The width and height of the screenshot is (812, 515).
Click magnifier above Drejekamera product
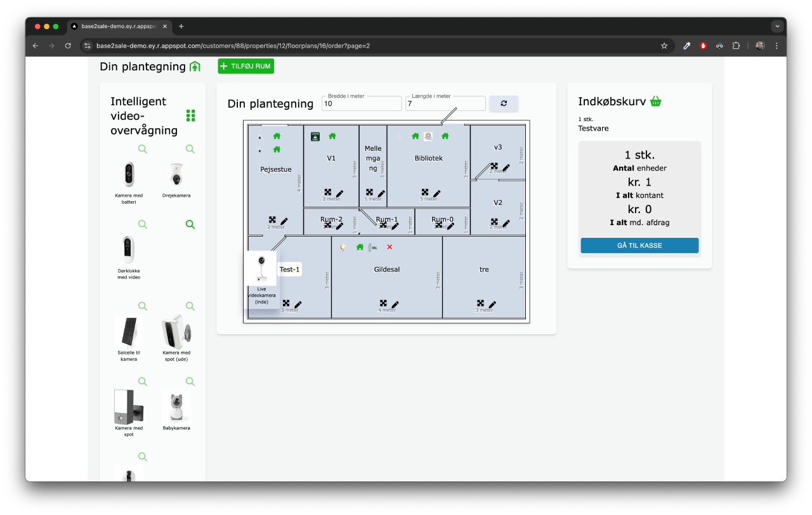click(190, 149)
